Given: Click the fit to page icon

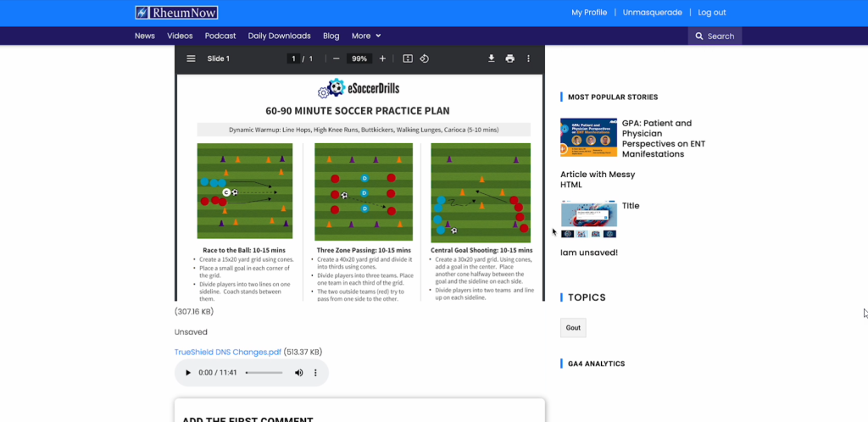Looking at the screenshot, I should [408, 58].
